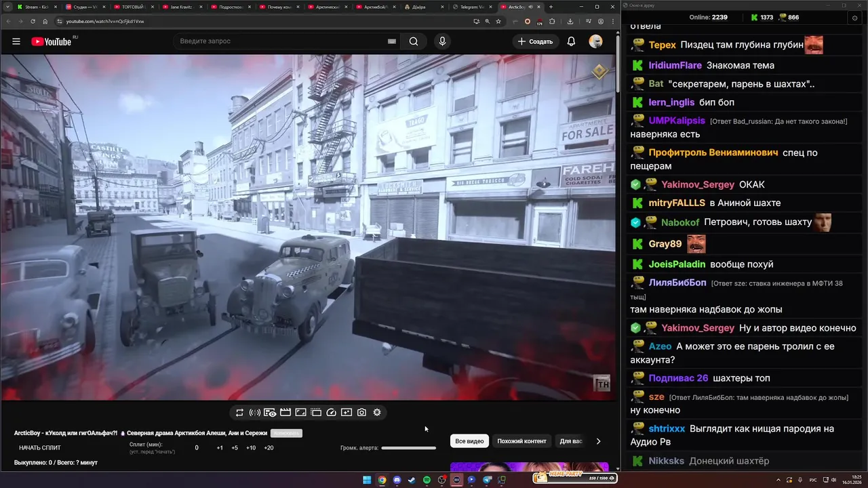Open the recommended video thumbnail below chips
The width and height of the screenshot is (868, 488).
click(530, 467)
